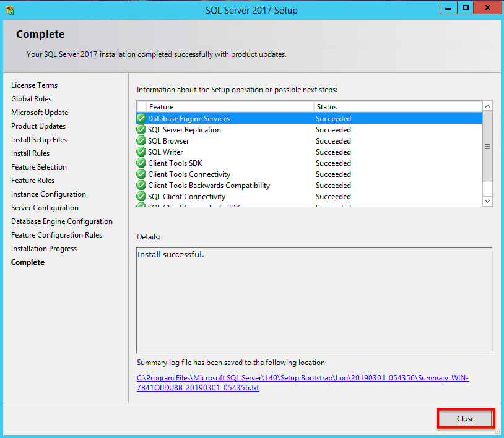Click the bold Complete step in sidebar
This screenshot has width=504, height=438.
click(x=28, y=262)
